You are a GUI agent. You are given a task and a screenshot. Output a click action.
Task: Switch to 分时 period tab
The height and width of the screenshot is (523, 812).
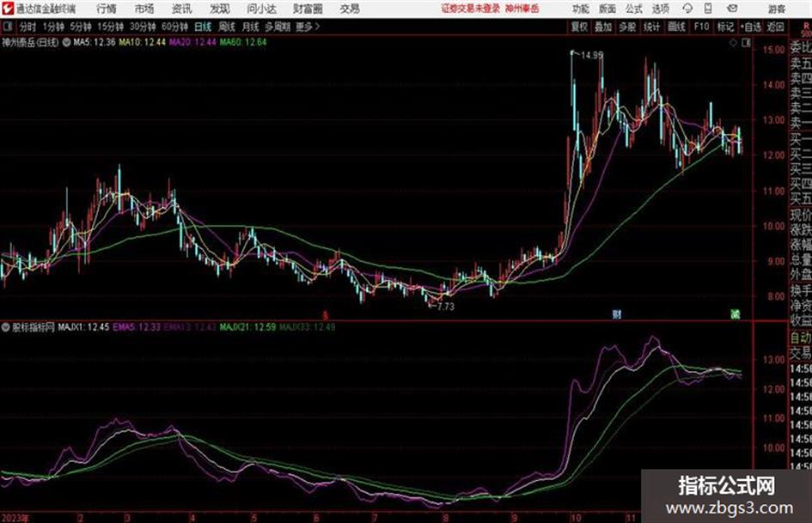(x=28, y=27)
